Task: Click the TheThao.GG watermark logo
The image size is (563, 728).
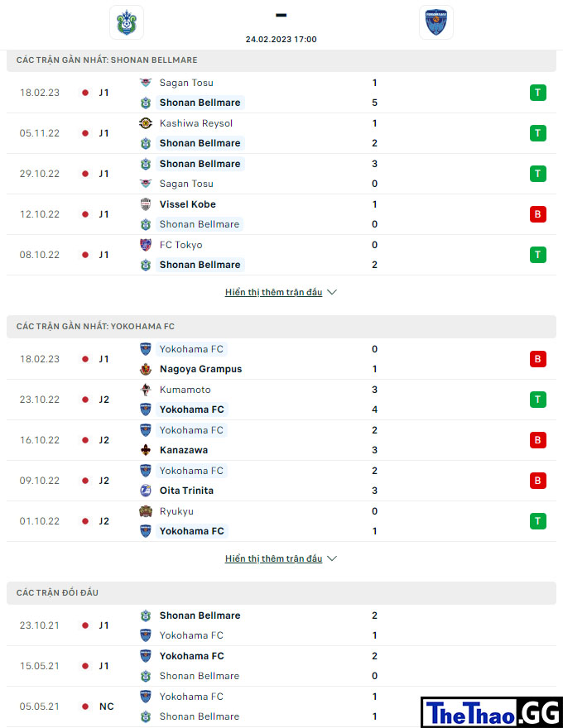Action: [492, 712]
